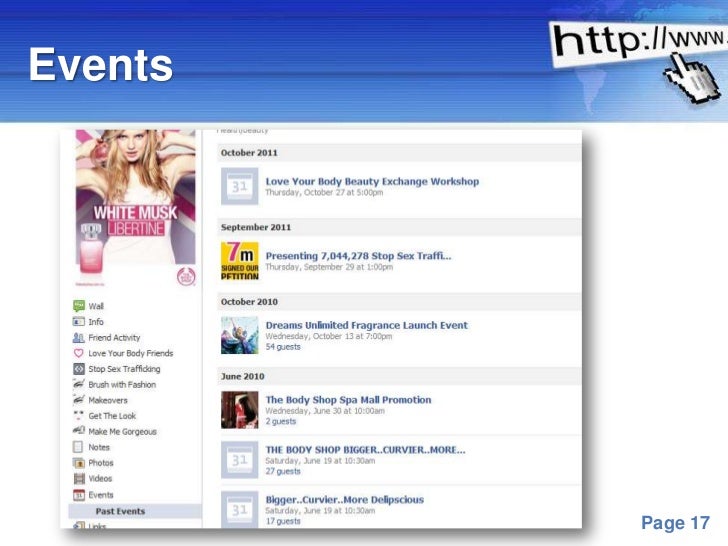Open Love Your Body Friends tab

(130, 353)
